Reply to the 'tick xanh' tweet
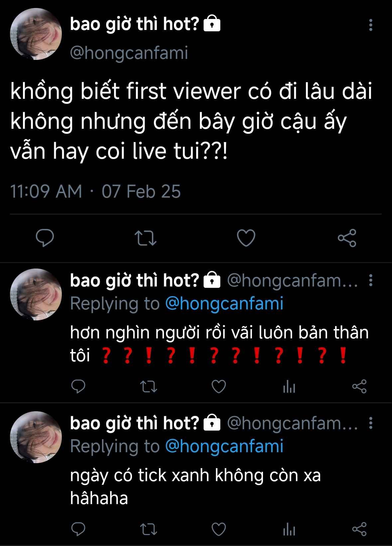Viewport: 392px width, 546px height. point(79,529)
